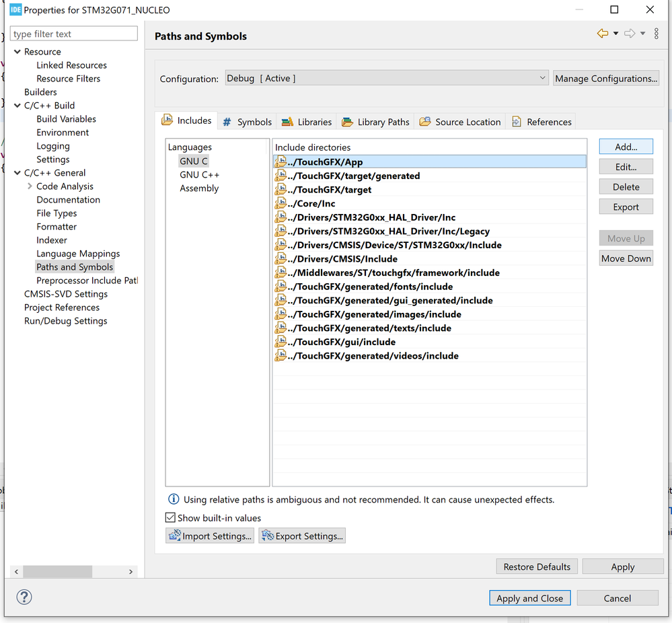Select GNU C in Languages list
The width and height of the screenshot is (672, 623).
[x=194, y=161]
